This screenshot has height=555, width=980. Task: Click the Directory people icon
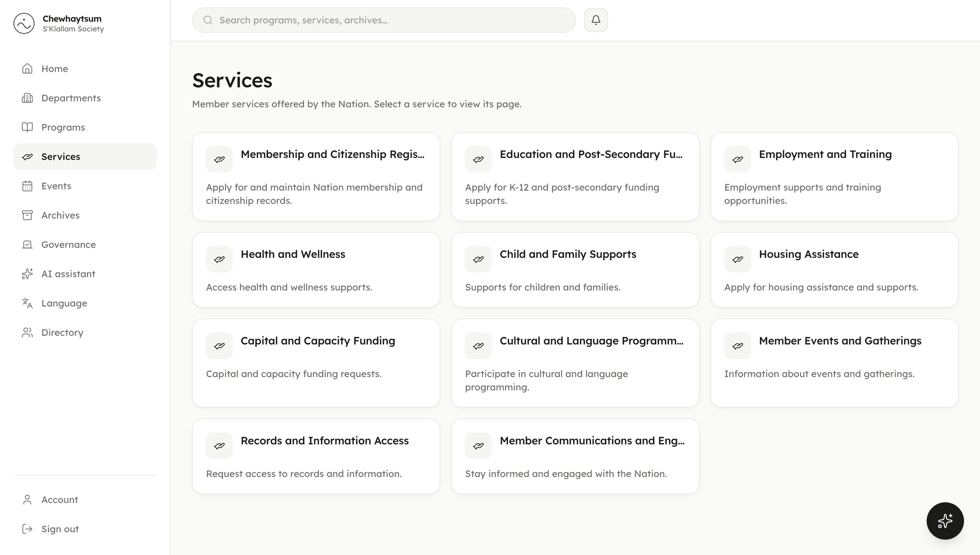pos(27,333)
